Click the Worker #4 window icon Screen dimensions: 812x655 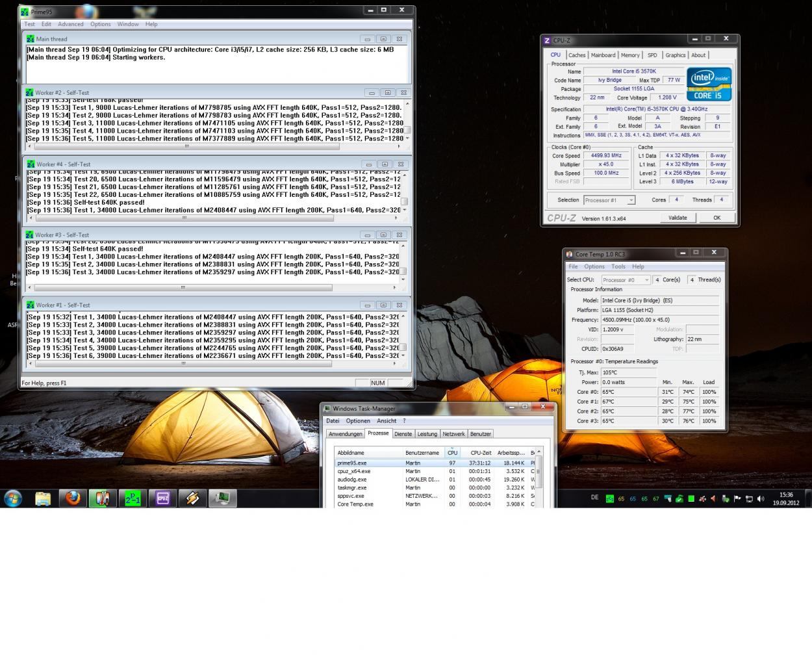coord(31,164)
